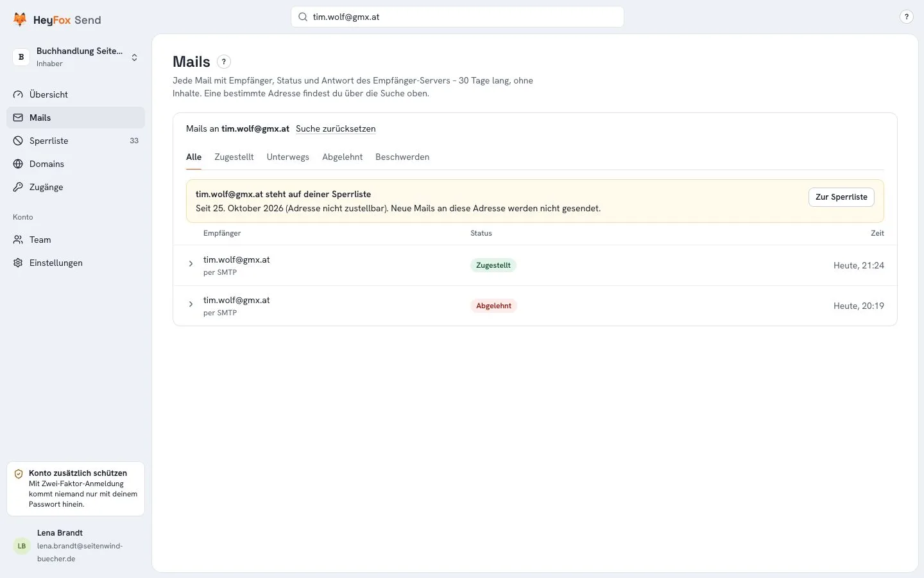Open Einstellungen in the sidebar

tap(76, 263)
